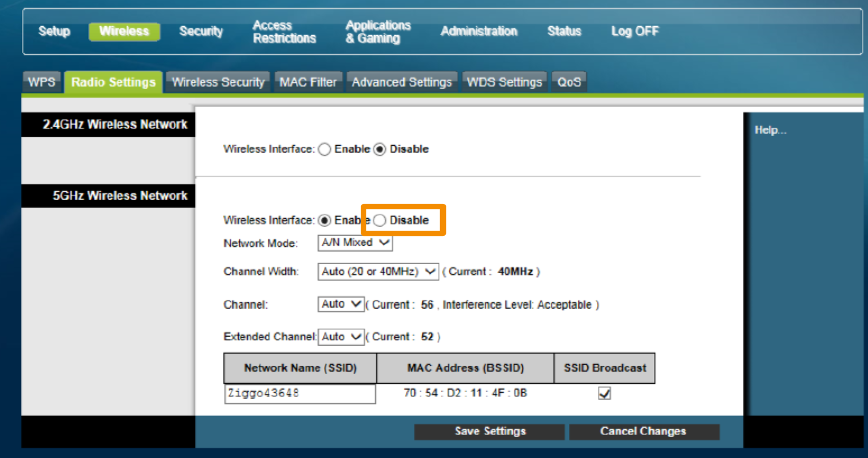Image resolution: width=868 pixels, height=458 pixels.
Task: Open the Wireless Security tab
Action: click(218, 82)
